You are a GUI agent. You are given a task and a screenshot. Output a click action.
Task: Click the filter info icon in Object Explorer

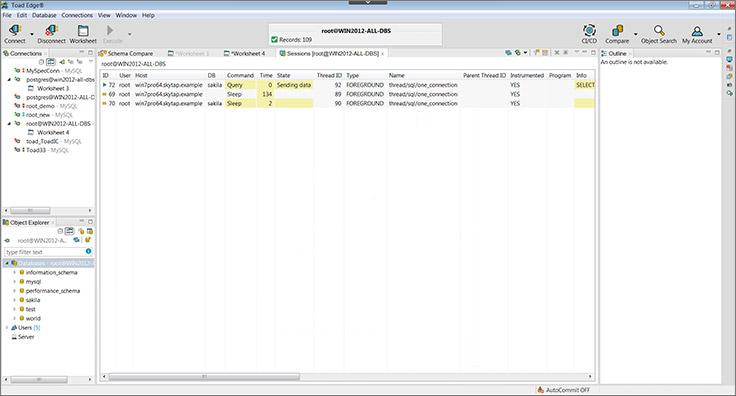[88, 251]
